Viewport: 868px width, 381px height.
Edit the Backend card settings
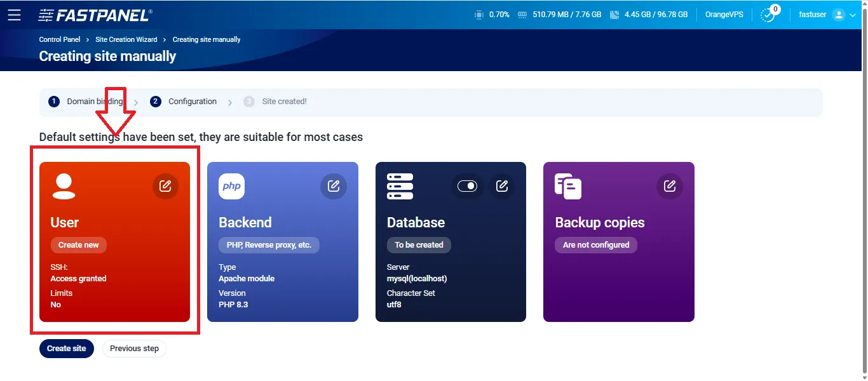(x=334, y=186)
